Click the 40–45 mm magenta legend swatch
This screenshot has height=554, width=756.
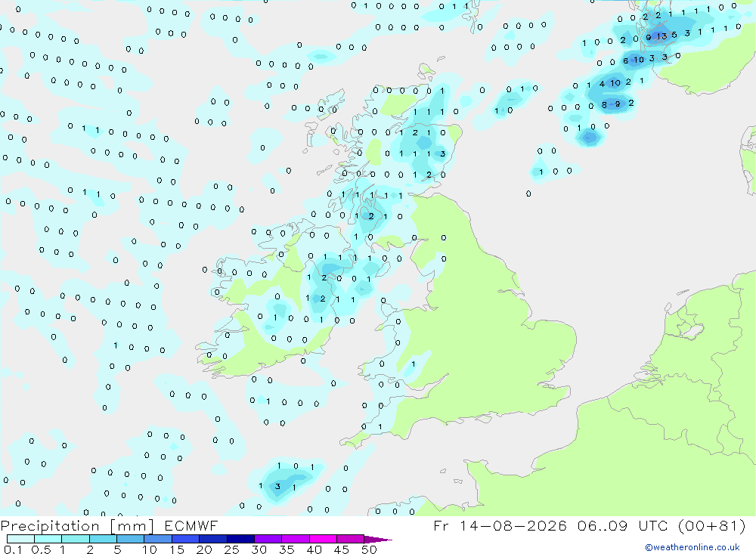tap(323, 539)
